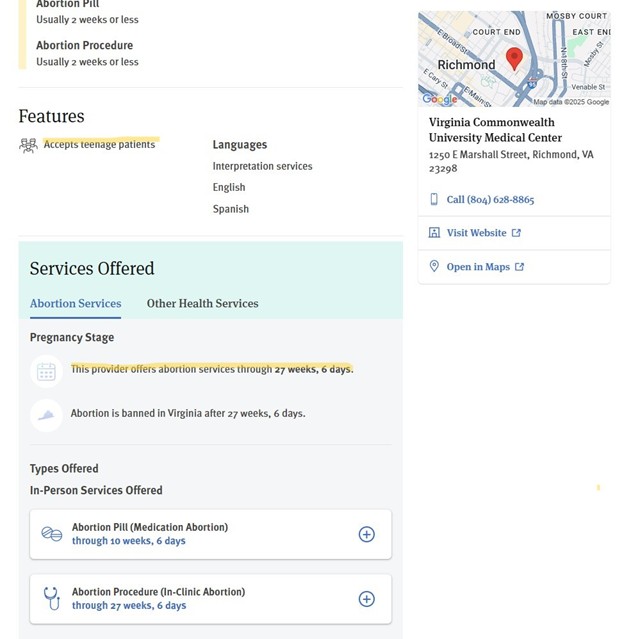This screenshot has width=631, height=639.
Task: Call (804) 628-8865 link
Action: click(x=490, y=200)
